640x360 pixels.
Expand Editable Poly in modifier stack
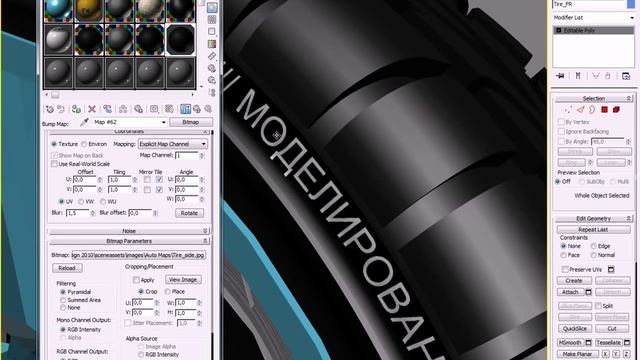pos(559,31)
